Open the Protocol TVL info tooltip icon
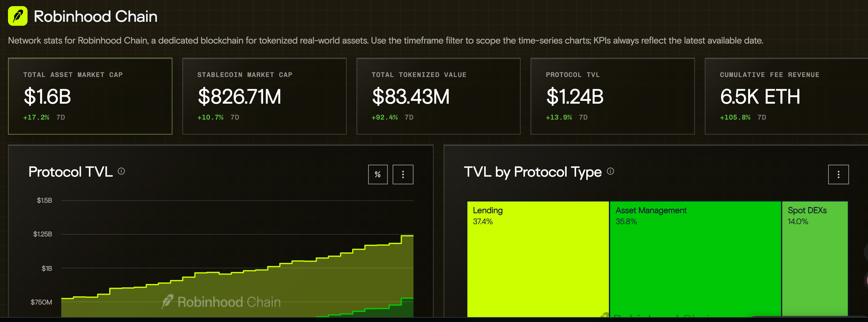 click(x=121, y=171)
